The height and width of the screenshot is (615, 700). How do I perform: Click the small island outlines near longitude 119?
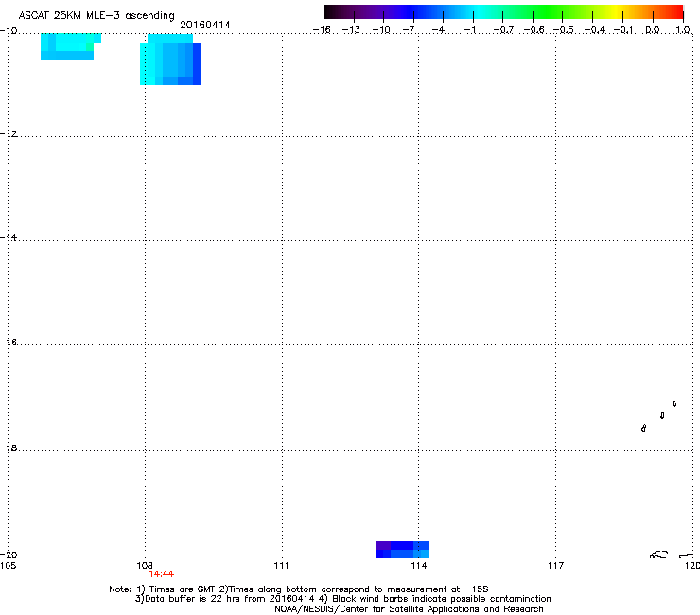pos(659,416)
